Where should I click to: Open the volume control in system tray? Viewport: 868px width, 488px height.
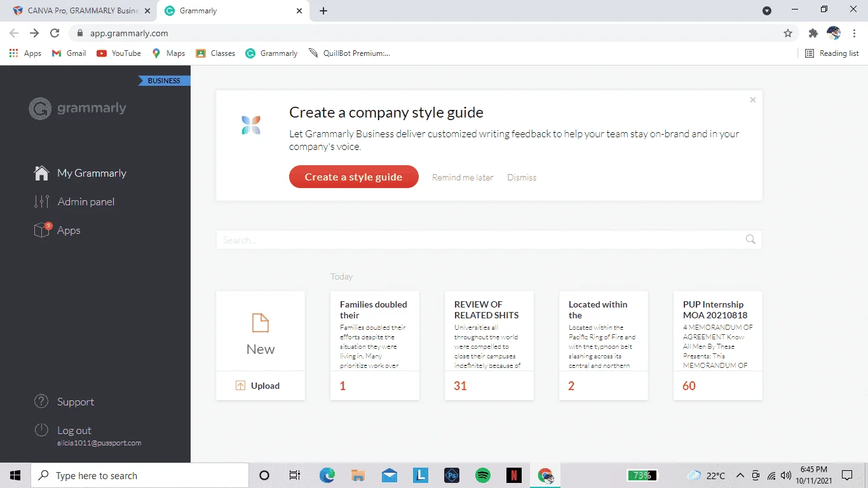click(x=786, y=475)
